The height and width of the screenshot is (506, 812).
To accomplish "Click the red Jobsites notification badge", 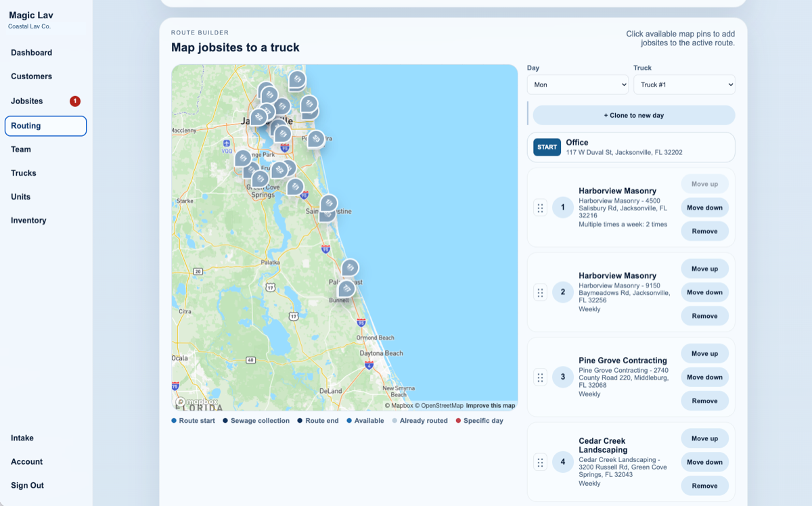I will pyautogui.click(x=75, y=101).
